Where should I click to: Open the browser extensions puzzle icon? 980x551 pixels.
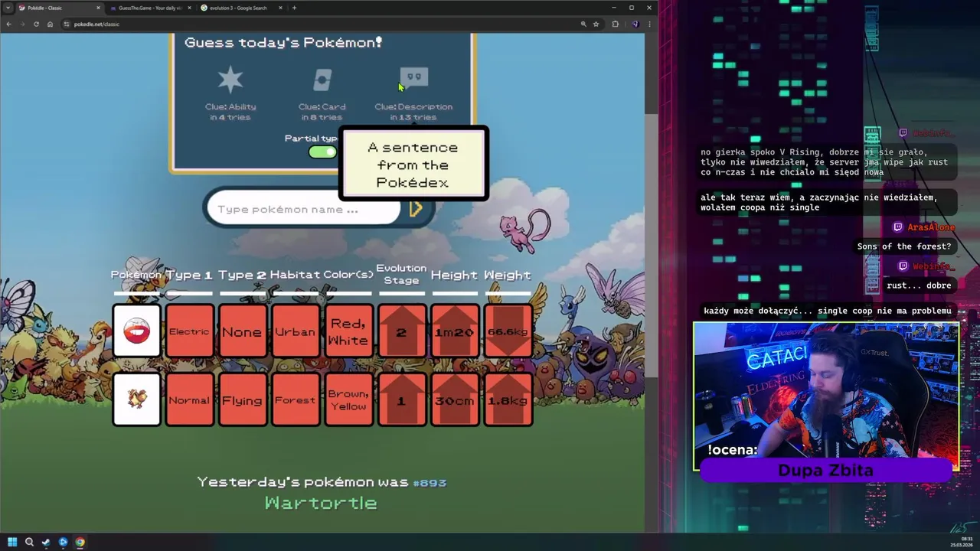point(615,24)
